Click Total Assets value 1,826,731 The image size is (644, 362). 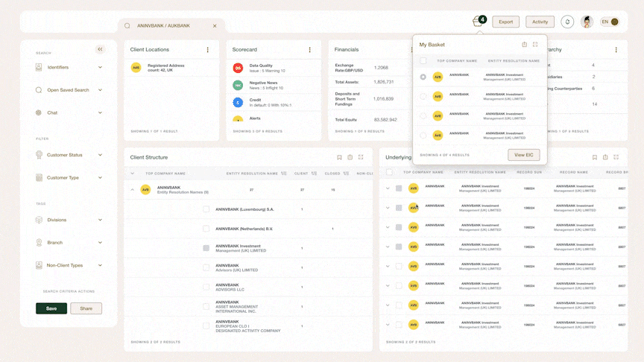click(x=384, y=82)
